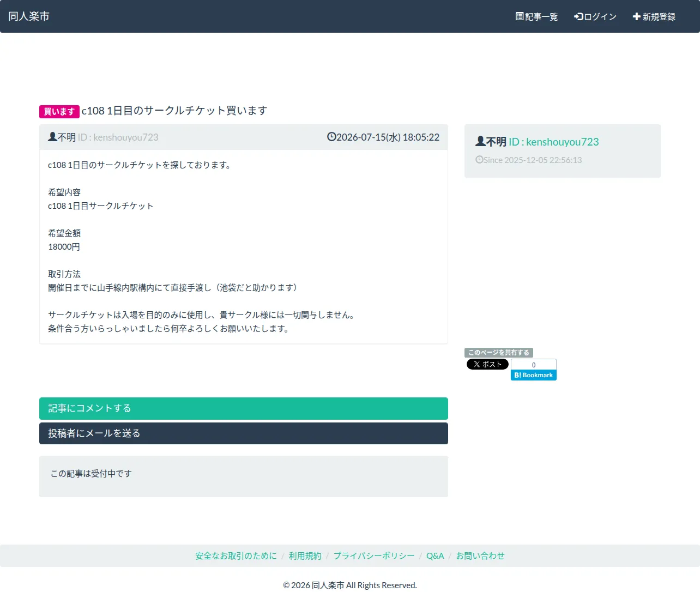This screenshot has width=700, height=592.
Task: Open the 利用規約 footer link
Action: 305,555
